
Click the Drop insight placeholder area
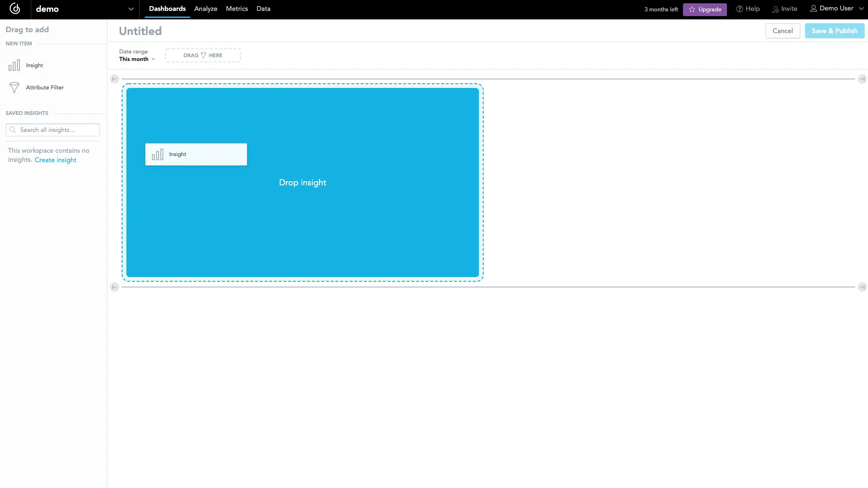302,183
